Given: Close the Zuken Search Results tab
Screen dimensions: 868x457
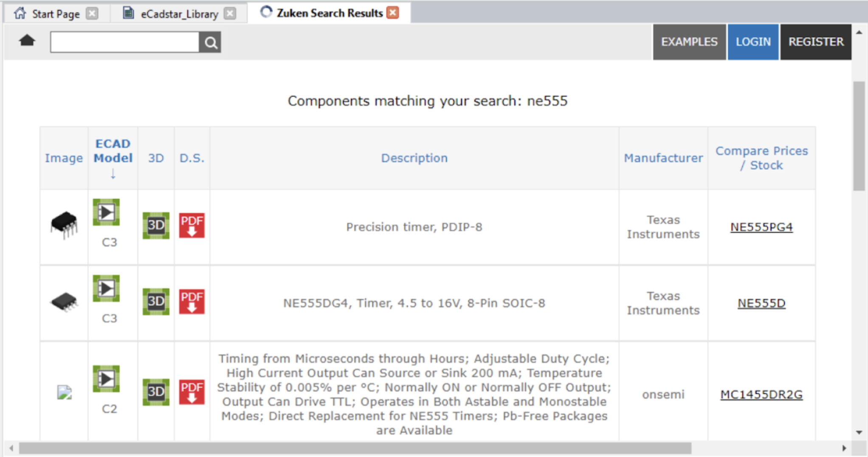Looking at the screenshot, I should point(393,13).
